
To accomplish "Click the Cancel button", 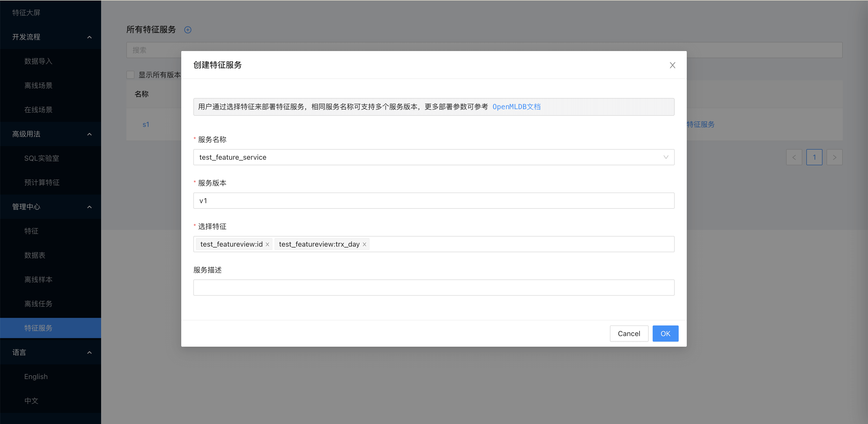I will click(x=629, y=333).
